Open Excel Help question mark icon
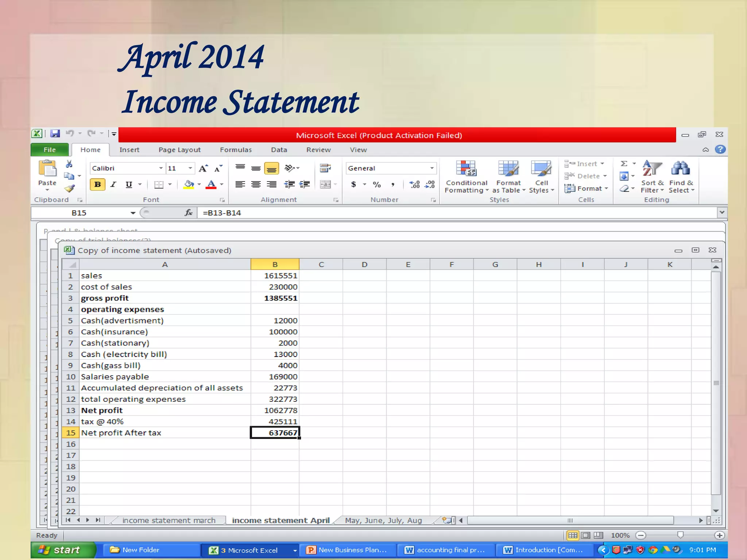Viewport: 747px width, 560px height. point(720,149)
